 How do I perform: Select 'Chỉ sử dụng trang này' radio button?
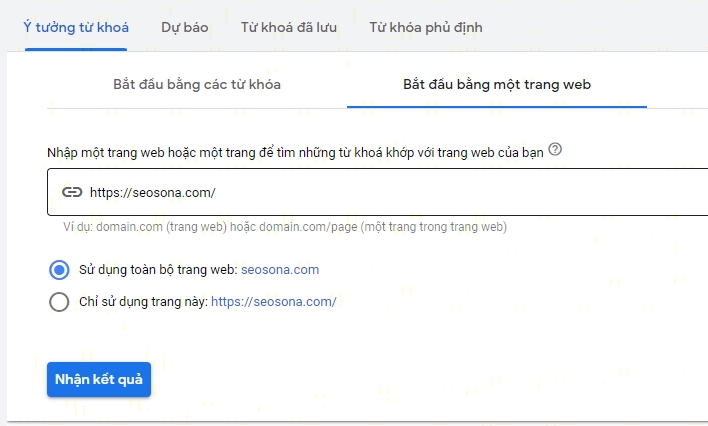(x=59, y=301)
